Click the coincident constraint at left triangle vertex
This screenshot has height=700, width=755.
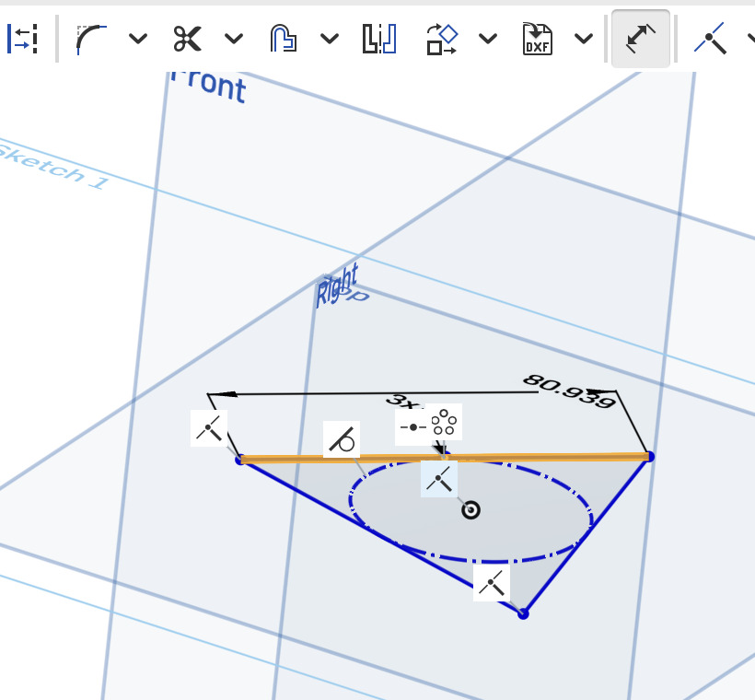click(x=209, y=428)
